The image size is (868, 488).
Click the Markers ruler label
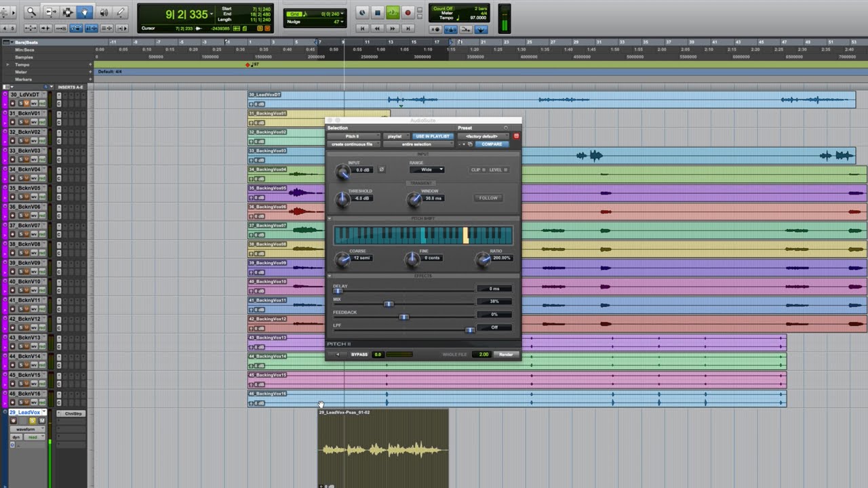pos(24,79)
